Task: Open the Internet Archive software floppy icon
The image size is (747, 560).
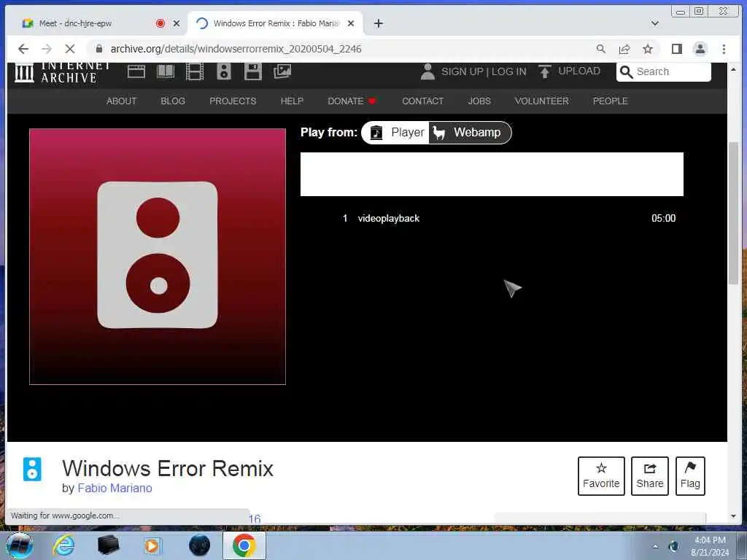Action: point(253,71)
